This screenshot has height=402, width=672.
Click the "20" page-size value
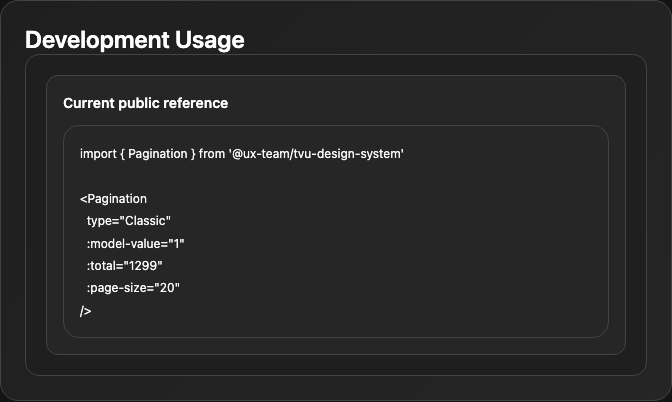(x=167, y=288)
